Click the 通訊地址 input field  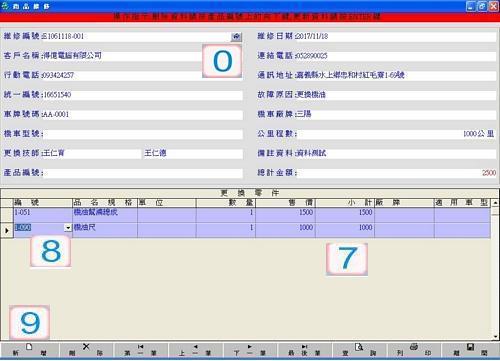pyautogui.click(x=396, y=76)
